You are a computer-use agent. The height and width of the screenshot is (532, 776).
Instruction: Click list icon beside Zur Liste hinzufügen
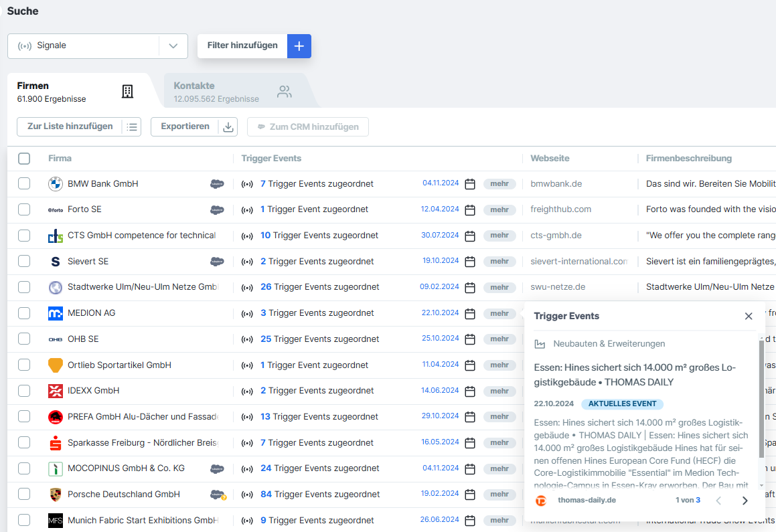pos(132,127)
